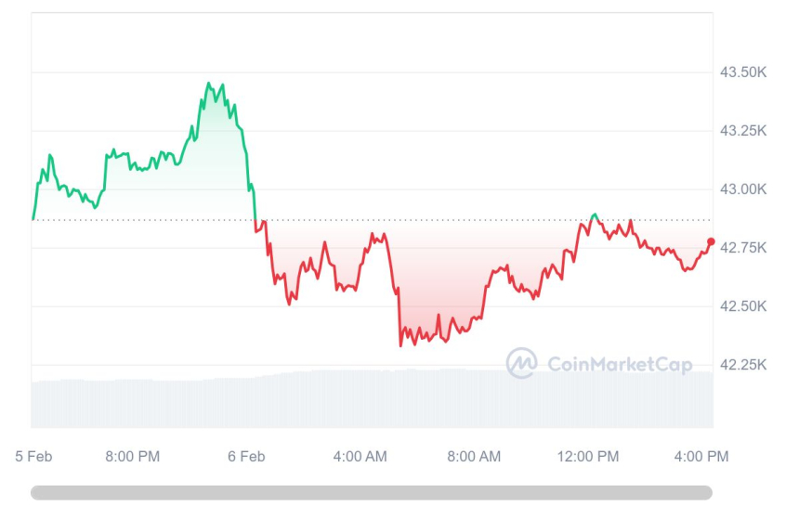This screenshot has width=799, height=532.
Task: Click the 4:00 AM time label
Action: pos(360,456)
